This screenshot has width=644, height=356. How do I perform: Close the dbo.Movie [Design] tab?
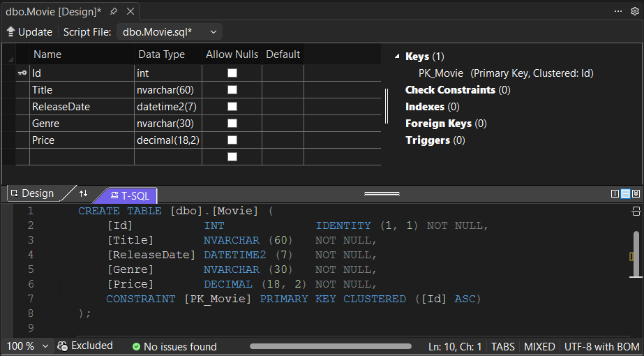point(130,11)
